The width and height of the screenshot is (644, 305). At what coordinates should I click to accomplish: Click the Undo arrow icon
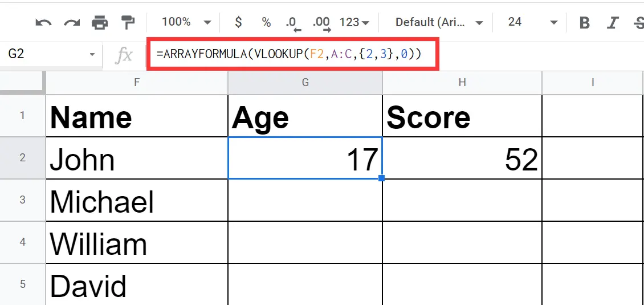click(x=43, y=23)
